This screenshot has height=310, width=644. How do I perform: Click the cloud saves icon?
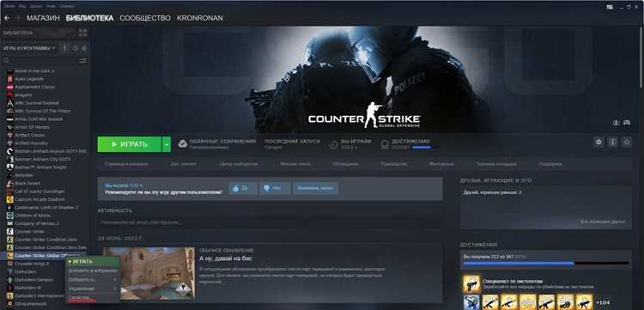coord(183,143)
